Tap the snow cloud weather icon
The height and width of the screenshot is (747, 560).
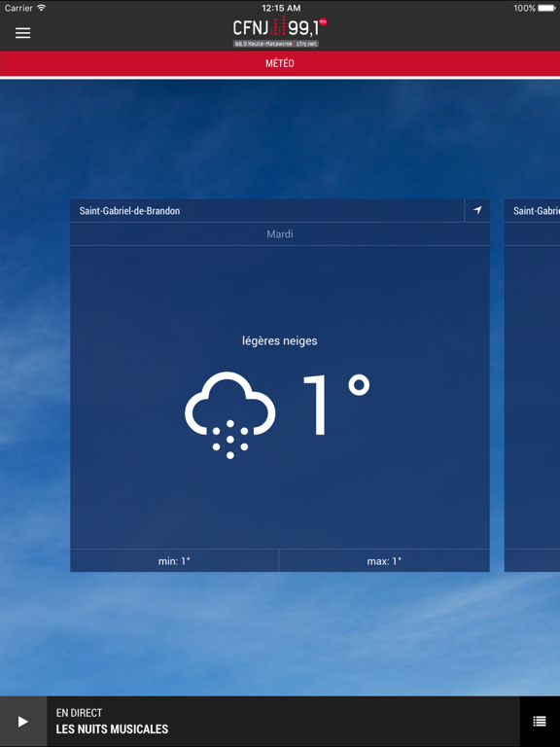(x=230, y=415)
